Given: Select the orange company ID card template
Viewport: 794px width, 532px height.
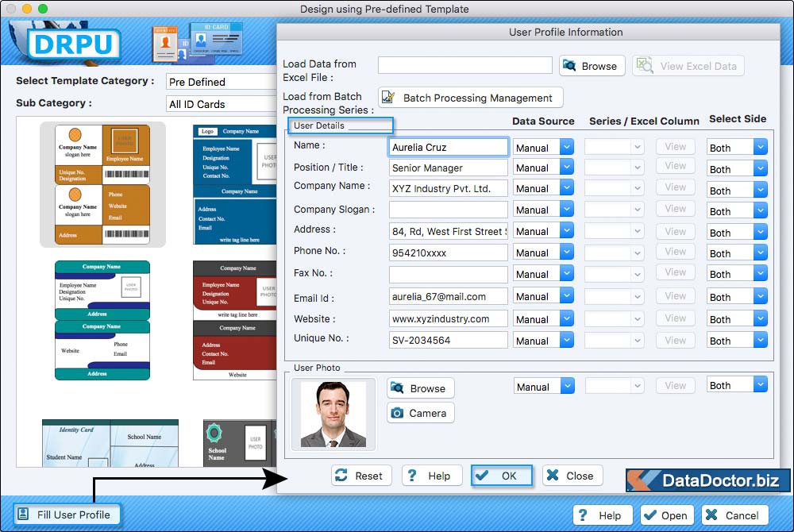Looking at the screenshot, I should (x=102, y=184).
